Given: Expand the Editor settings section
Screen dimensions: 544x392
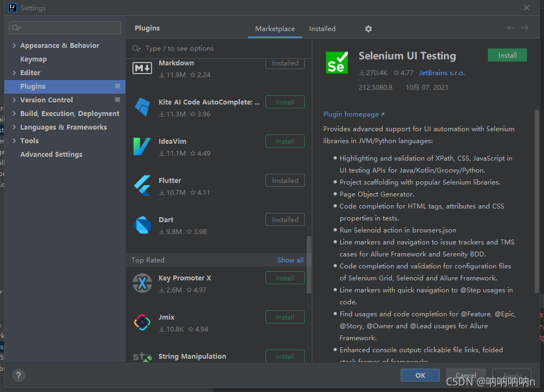Looking at the screenshot, I should coord(14,72).
